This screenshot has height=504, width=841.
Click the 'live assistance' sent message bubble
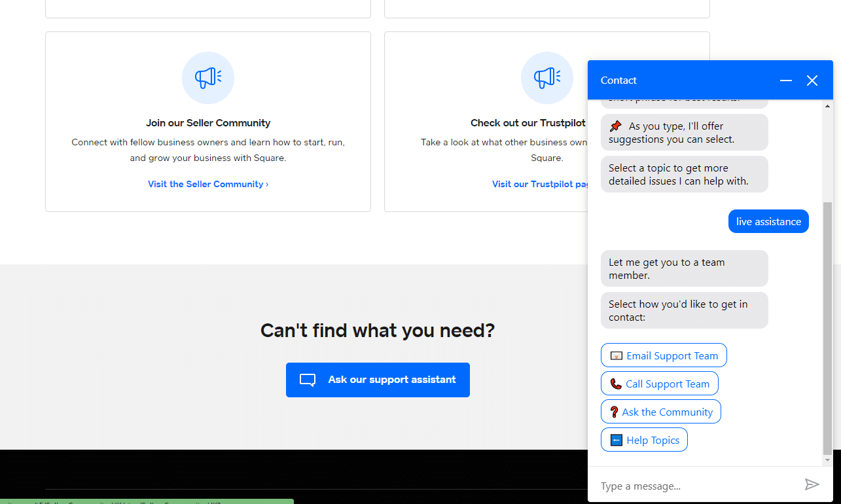pyautogui.click(x=768, y=221)
